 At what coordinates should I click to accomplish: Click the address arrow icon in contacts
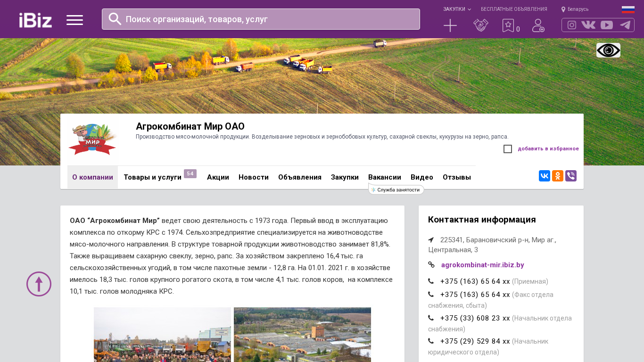[431, 240]
